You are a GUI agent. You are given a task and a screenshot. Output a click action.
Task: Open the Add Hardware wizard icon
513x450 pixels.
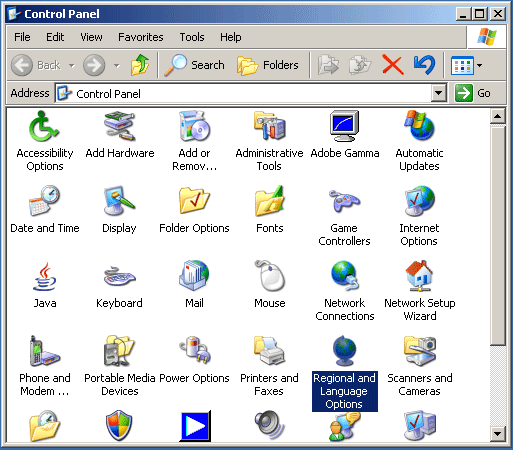tap(120, 126)
